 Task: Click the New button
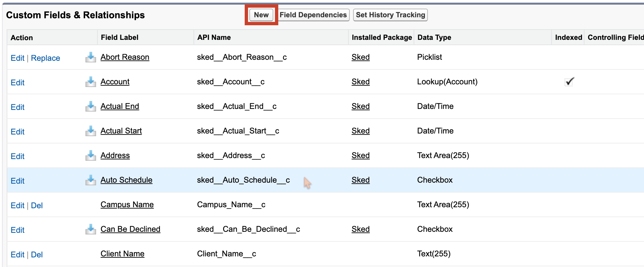tap(261, 15)
